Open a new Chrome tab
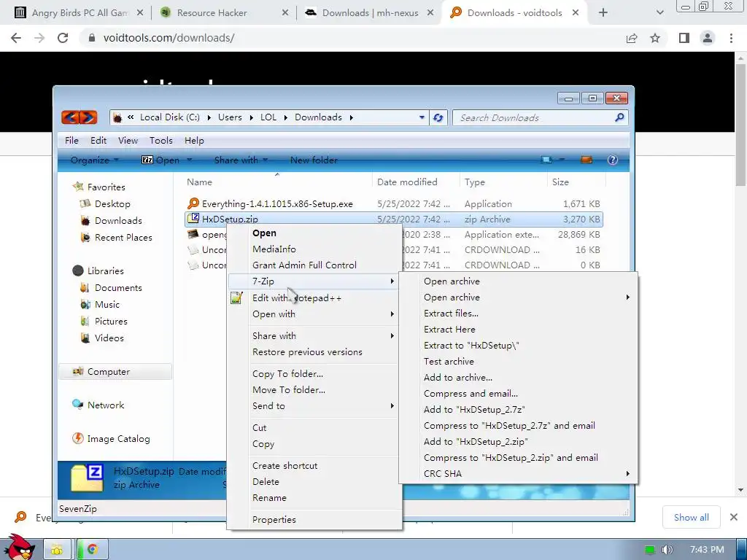747x560 pixels. click(603, 13)
